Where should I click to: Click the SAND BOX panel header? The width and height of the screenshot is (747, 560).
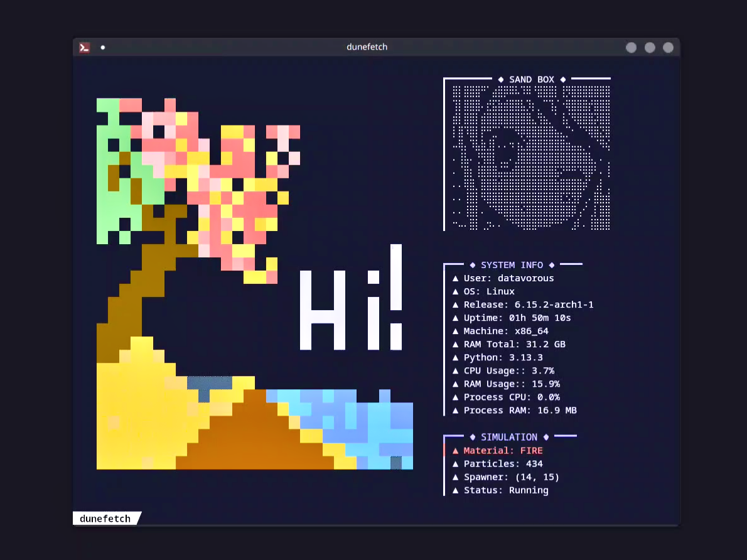point(532,80)
